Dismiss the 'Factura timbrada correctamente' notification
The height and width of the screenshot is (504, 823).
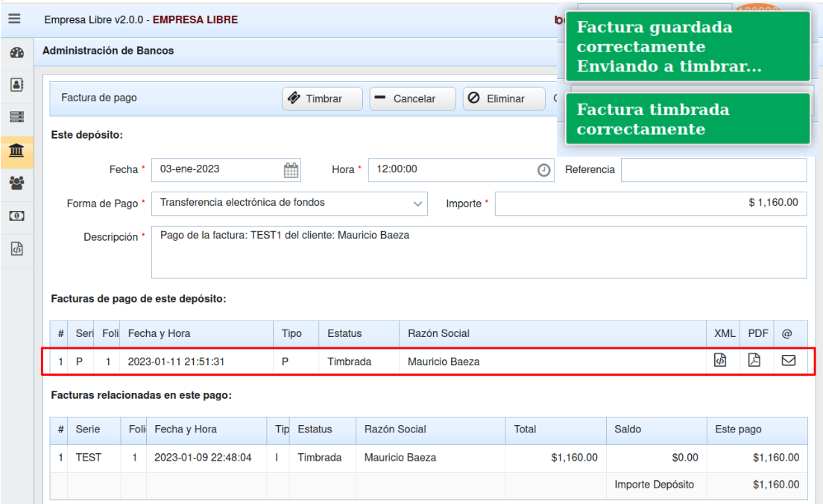pyautogui.click(x=687, y=119)
